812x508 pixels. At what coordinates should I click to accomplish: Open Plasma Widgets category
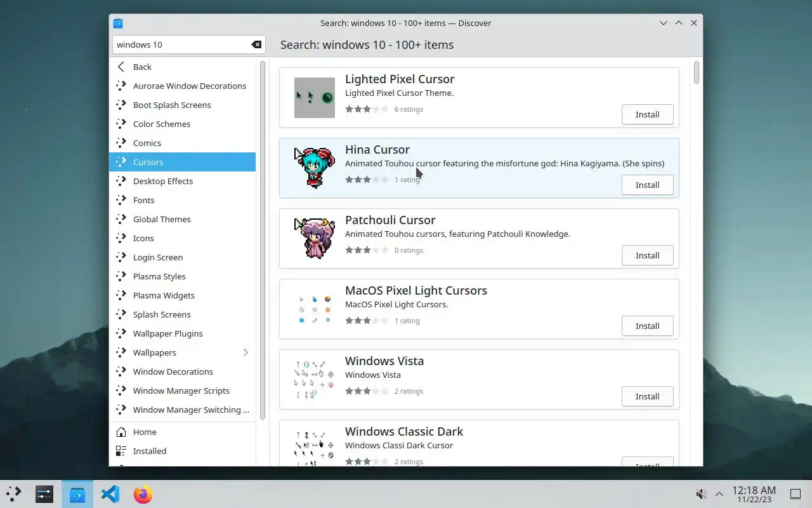[182, 295]
